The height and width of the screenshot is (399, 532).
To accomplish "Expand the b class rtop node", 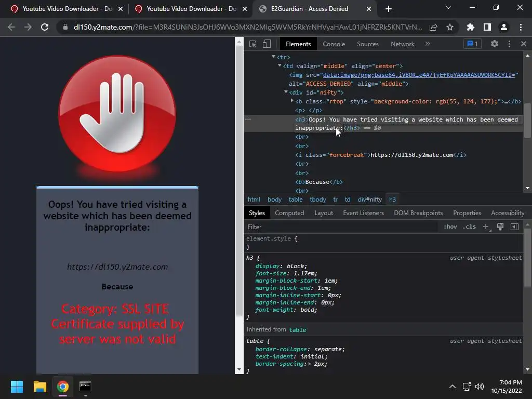I will (292, 101).
